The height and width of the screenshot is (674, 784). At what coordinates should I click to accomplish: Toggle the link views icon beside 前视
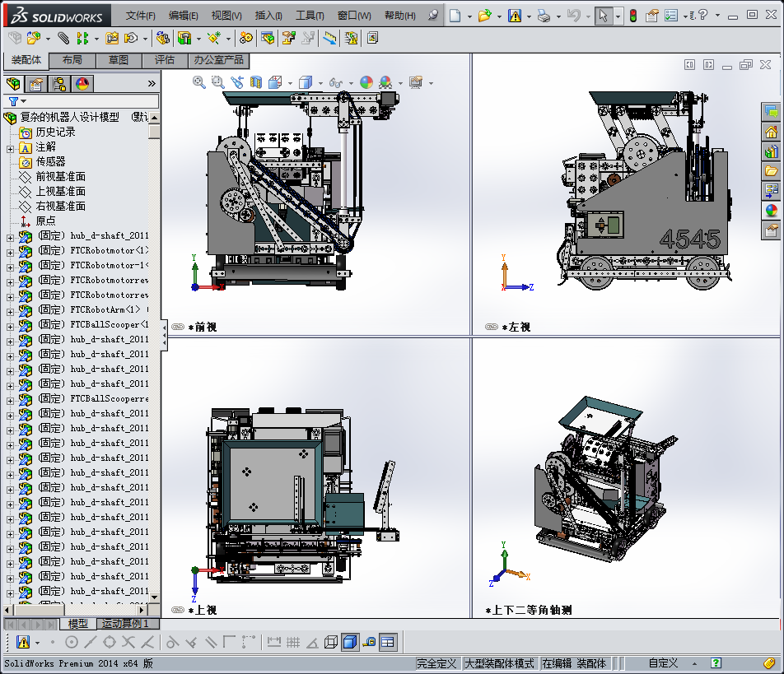click(x=178, y=327)
